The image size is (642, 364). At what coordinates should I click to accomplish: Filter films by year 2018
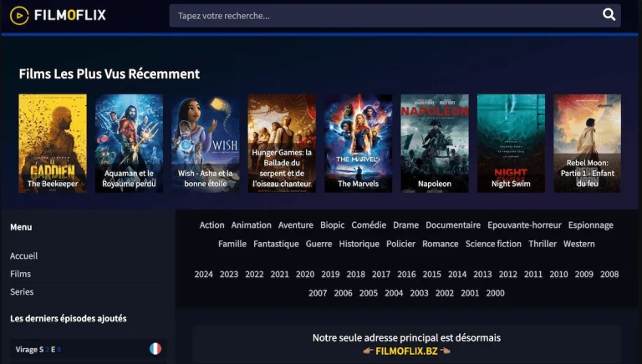[x=356, y=275]
